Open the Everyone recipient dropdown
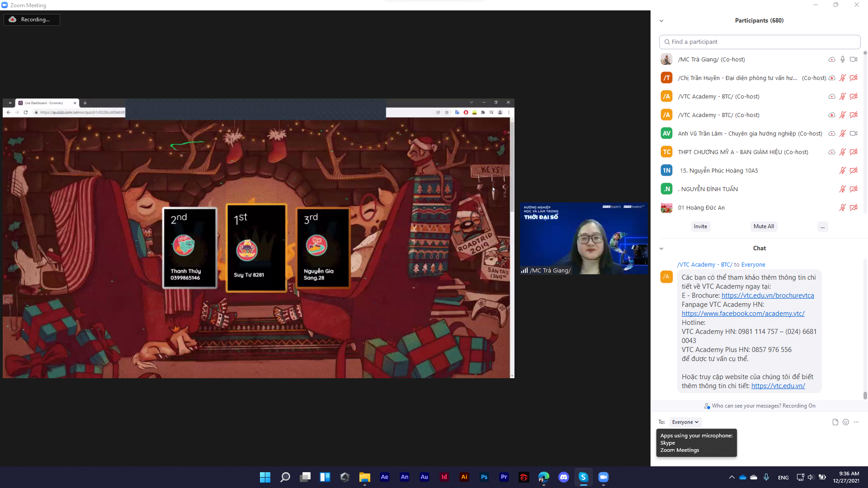 tap(685, 422)
